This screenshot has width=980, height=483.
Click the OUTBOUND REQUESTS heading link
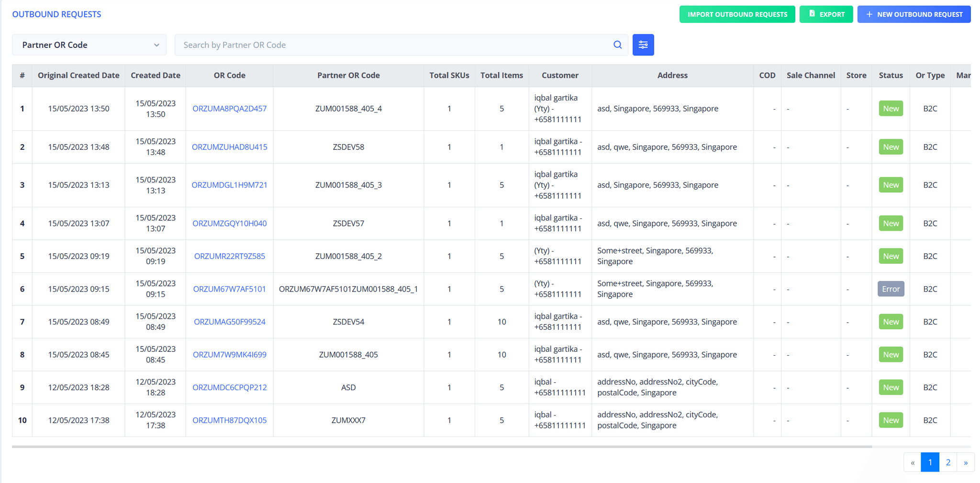click(56, 14)
